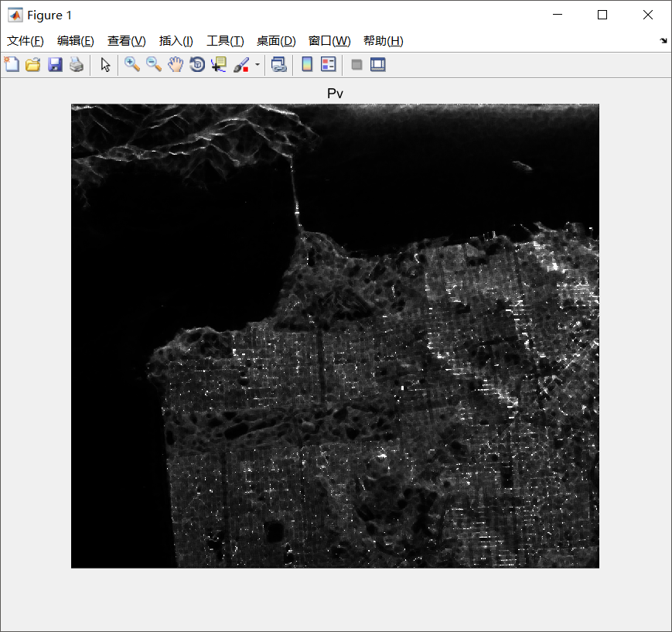Viewport: 672px width, 632px height.
Task: Maximize the Figure 1 window
Action: coord(602,15)
